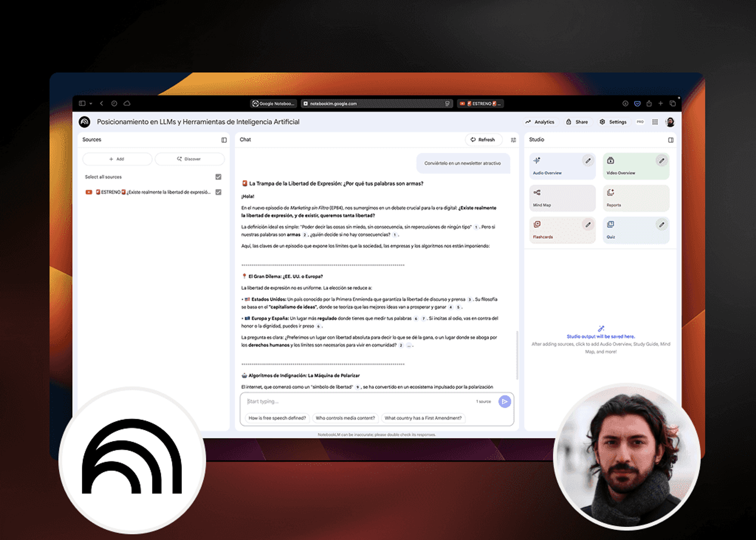Customize Audio Overview with pencil icon

point(588,161)
